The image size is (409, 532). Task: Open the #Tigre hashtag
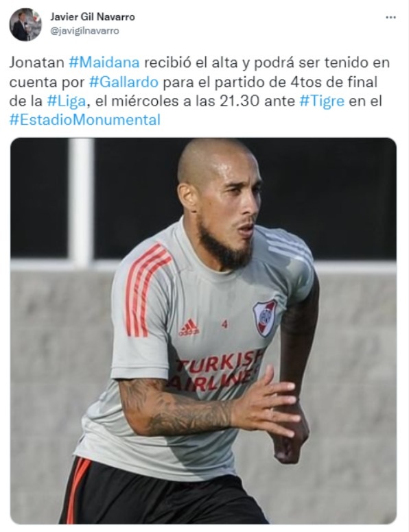[322, 101]
